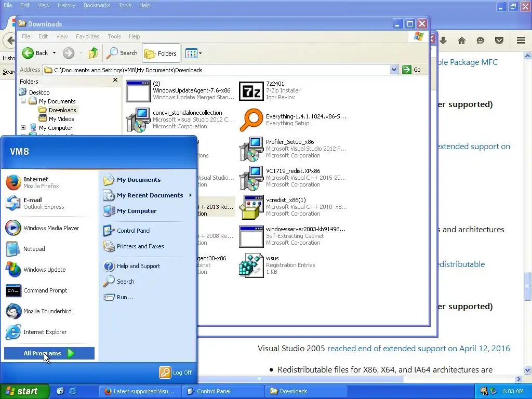Image resolution: width=532 pixels, height=399 pixels.
Task: Select Everything-1.4.1.1024 setup file
Action: 292,120
